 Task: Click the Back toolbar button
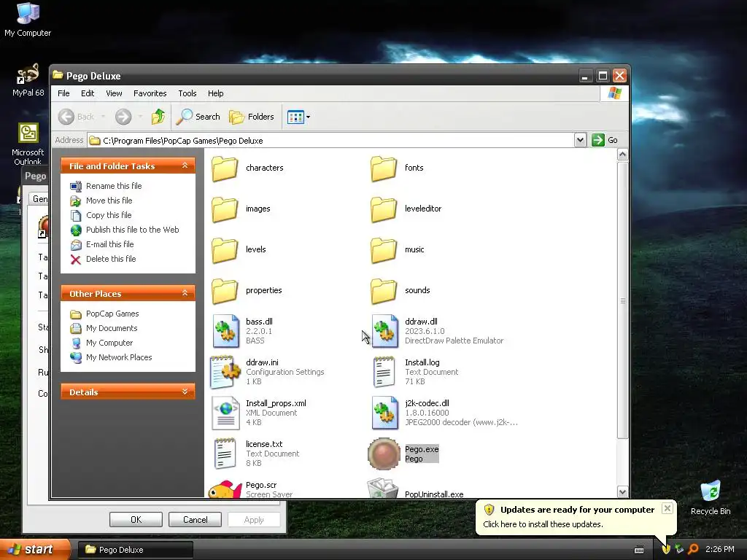coord(76,117)
